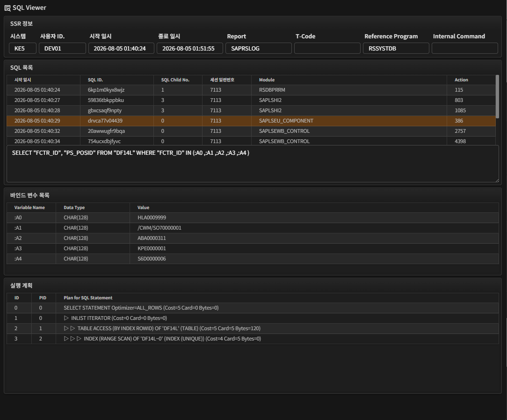Click bind value HLA0009999
This screenshot has height=420, width=507.
152,217
